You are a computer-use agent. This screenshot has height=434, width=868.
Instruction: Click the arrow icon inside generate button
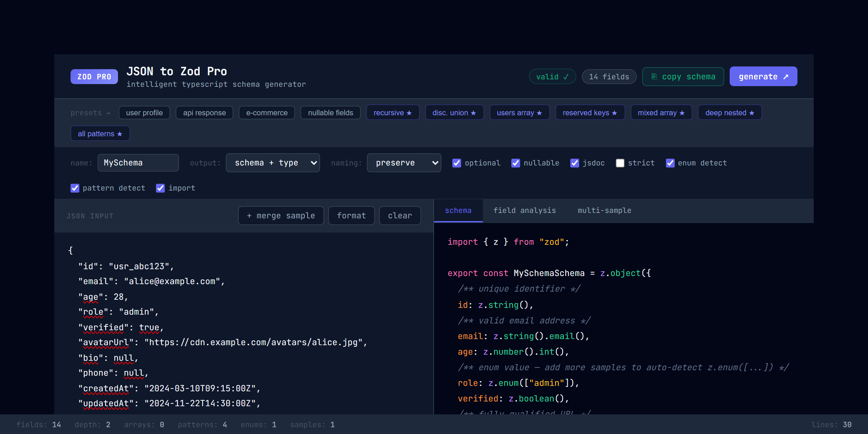(x=786, y=77)
